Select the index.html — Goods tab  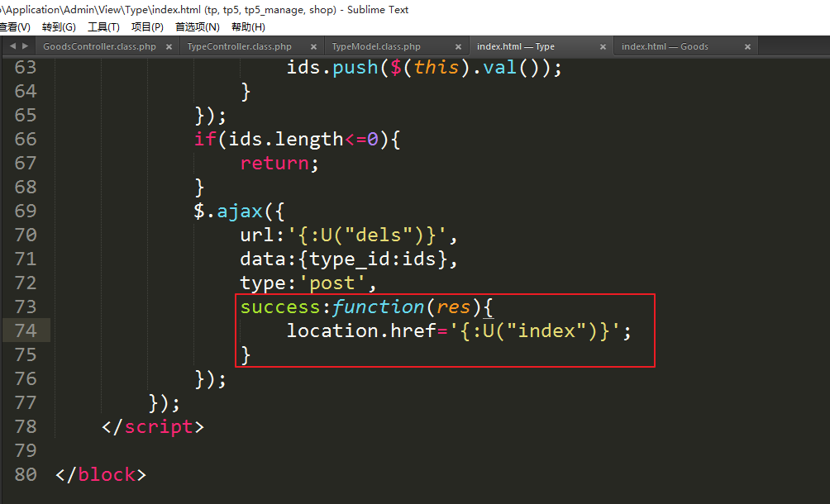[x=665, y=47]
